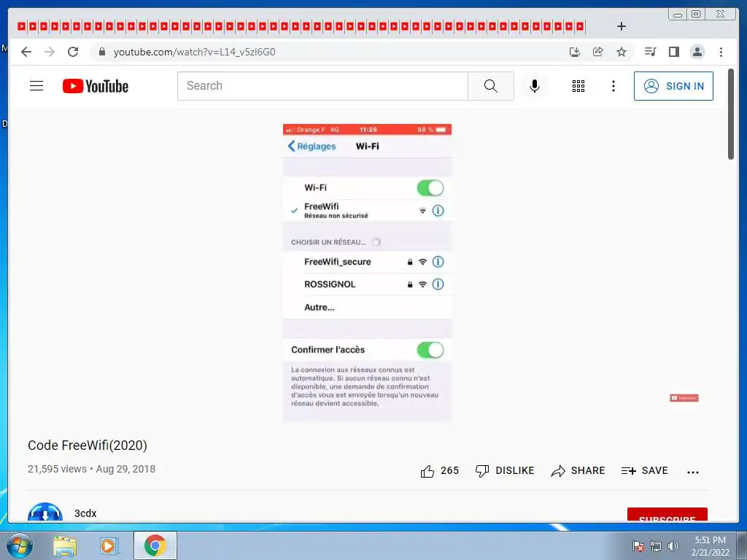Open the Chrome three-dot menu
747x560 pixels.
point(721,52)
